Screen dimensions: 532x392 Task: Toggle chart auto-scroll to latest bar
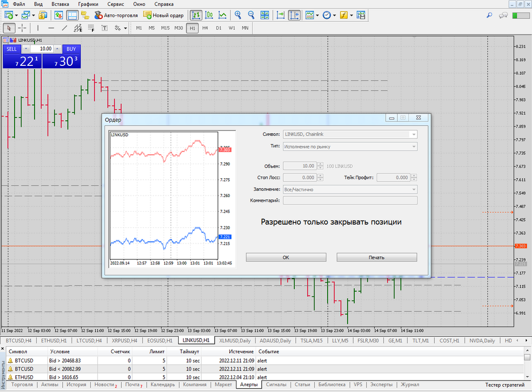click(280, 15)
